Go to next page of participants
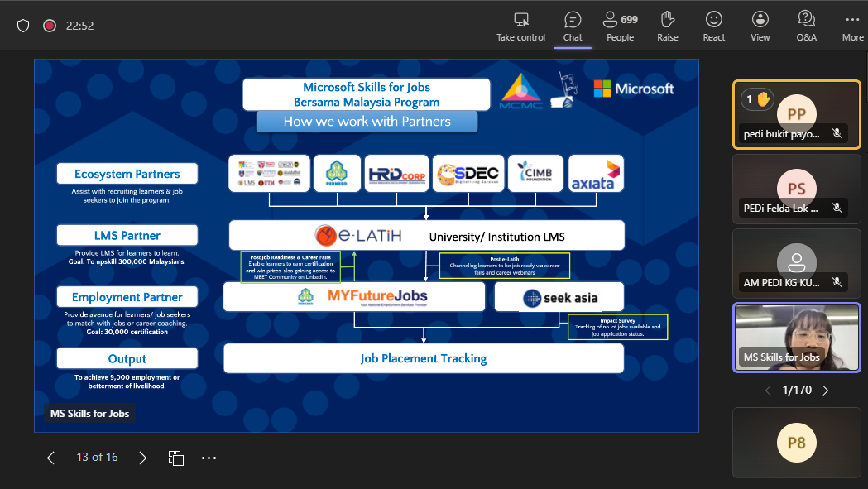 pos(825,390)
